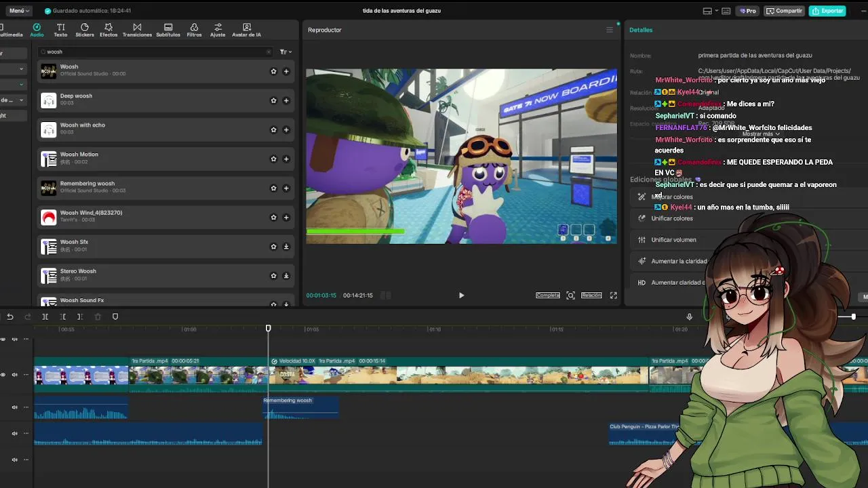Add Woosh sound to the timeline
This screenshot has height=488, width=868.
click(286, 71)
